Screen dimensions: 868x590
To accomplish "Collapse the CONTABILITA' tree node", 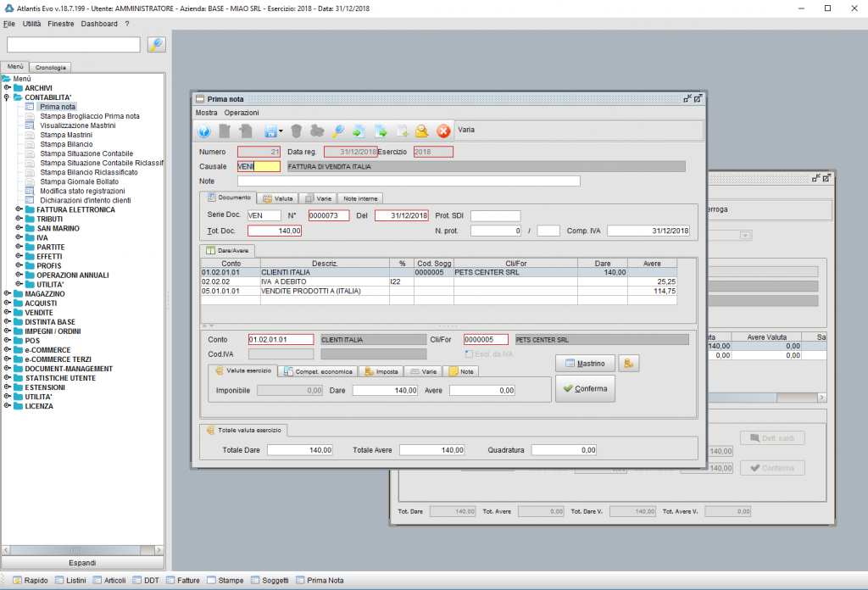I will pos(8,97).
